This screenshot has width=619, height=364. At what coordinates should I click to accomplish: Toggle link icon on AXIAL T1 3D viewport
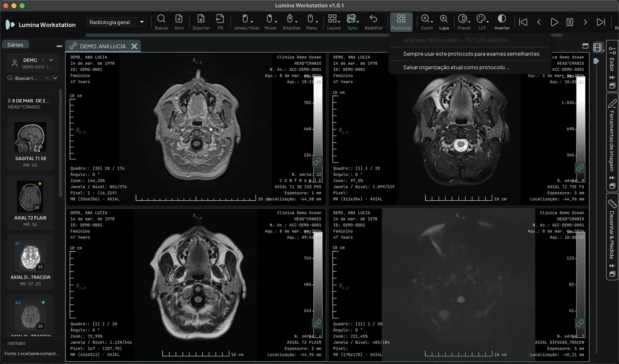coord(317,161)
